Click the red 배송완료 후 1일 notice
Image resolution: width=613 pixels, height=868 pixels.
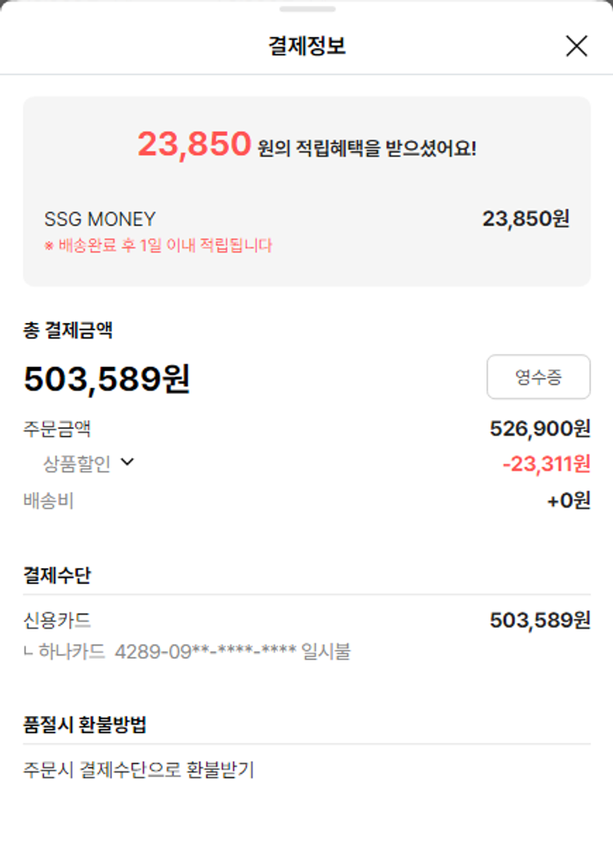point(158,245)
